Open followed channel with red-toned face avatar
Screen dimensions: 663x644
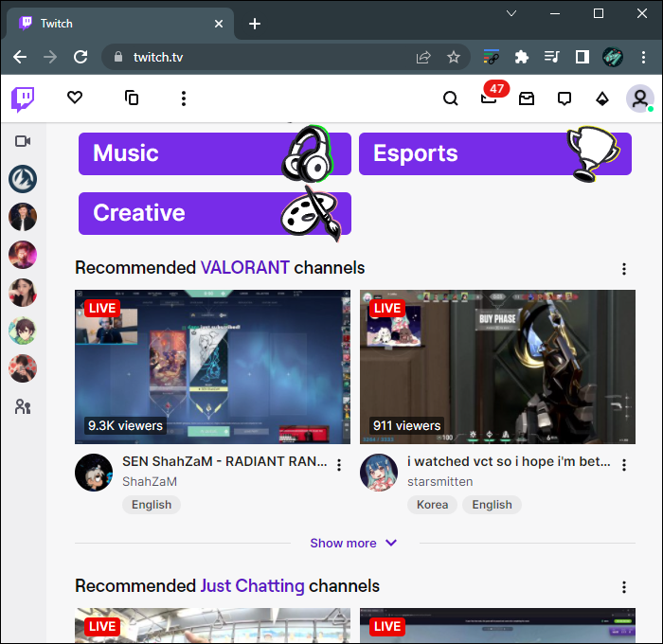[x=23, y=255]
